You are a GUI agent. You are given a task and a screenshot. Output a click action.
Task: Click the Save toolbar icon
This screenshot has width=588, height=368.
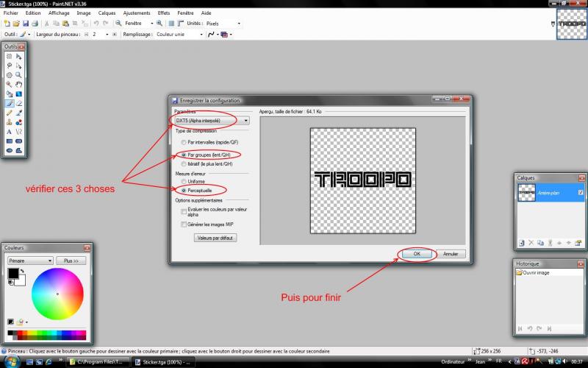click(x=26, y=24)
